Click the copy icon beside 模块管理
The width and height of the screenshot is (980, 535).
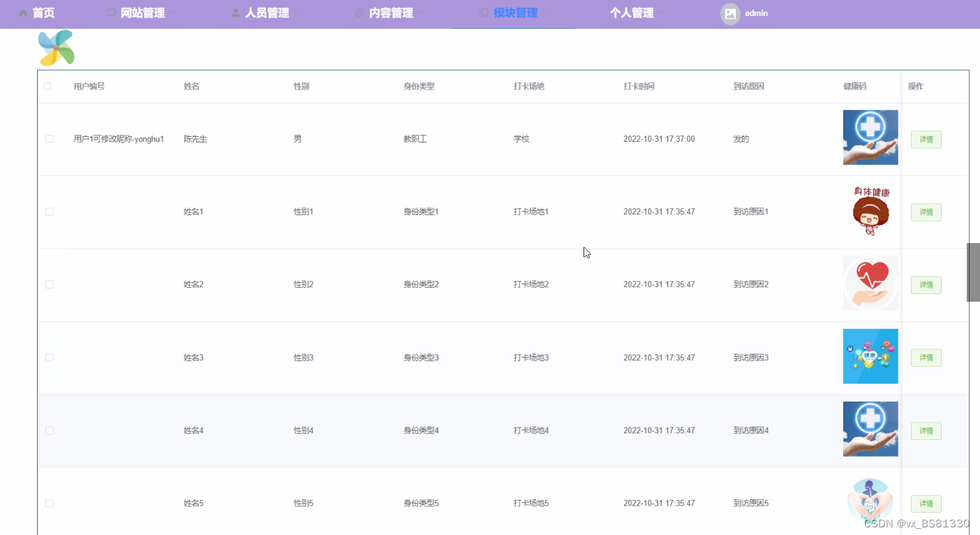pyautogui.click(x=484, y=13)
